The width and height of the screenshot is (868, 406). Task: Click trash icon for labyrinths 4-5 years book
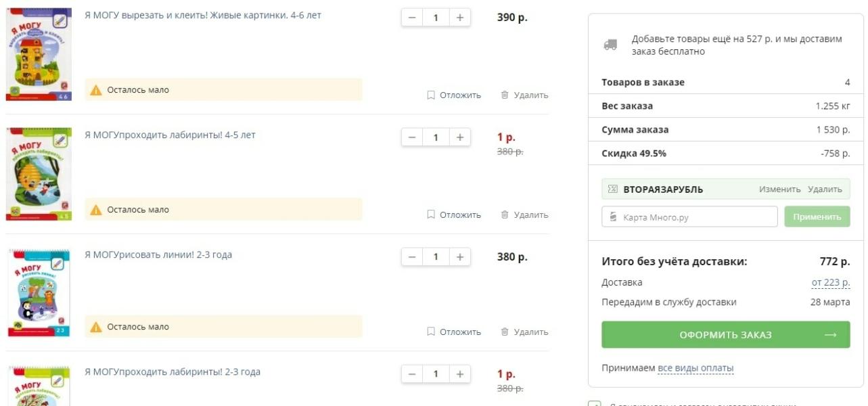(x=505, y=215)
